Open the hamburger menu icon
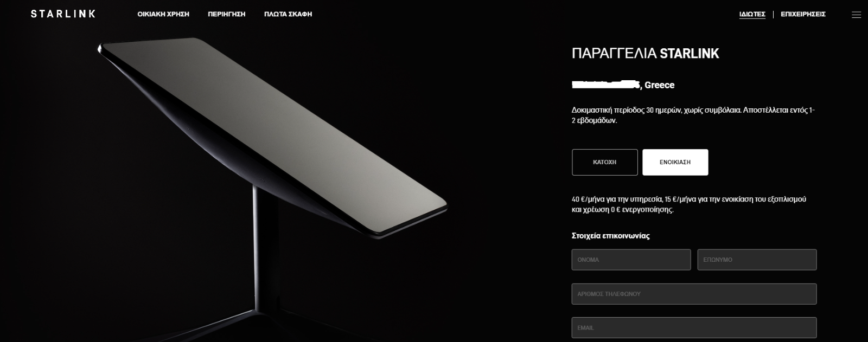The image size is (868, 342). click(x=857, y=15)
